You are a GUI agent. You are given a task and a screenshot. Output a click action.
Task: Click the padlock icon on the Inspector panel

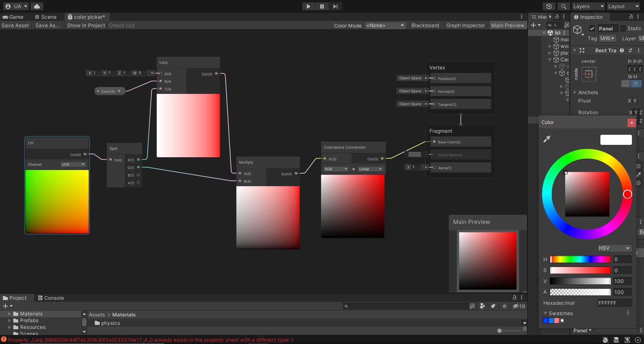tap(630, 16)
